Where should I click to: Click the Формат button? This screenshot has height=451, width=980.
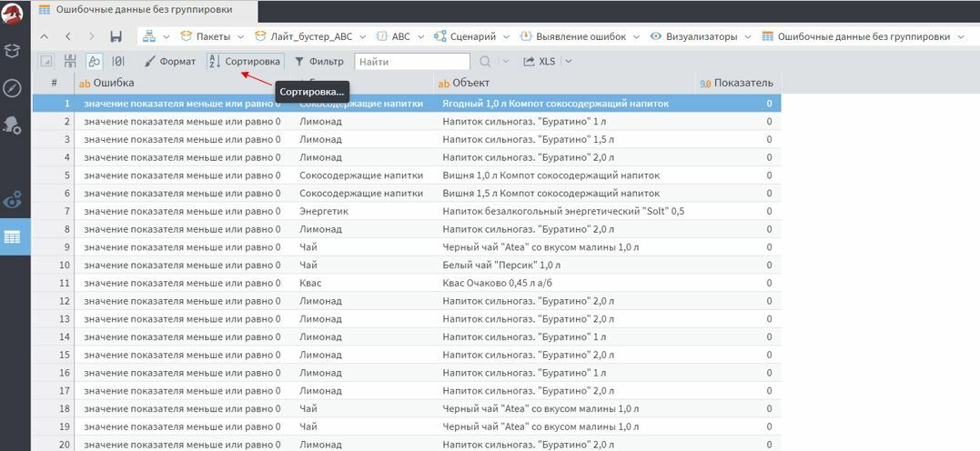click(170, 61)
